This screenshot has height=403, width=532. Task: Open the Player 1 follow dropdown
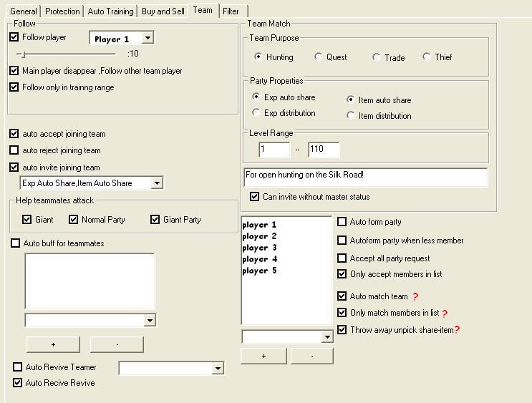click(x=147, y=39)
